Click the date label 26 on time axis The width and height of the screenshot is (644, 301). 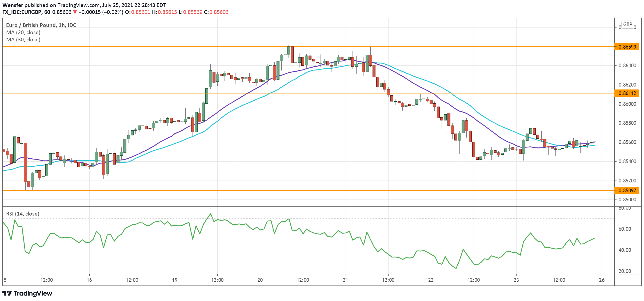click(602, 280)
